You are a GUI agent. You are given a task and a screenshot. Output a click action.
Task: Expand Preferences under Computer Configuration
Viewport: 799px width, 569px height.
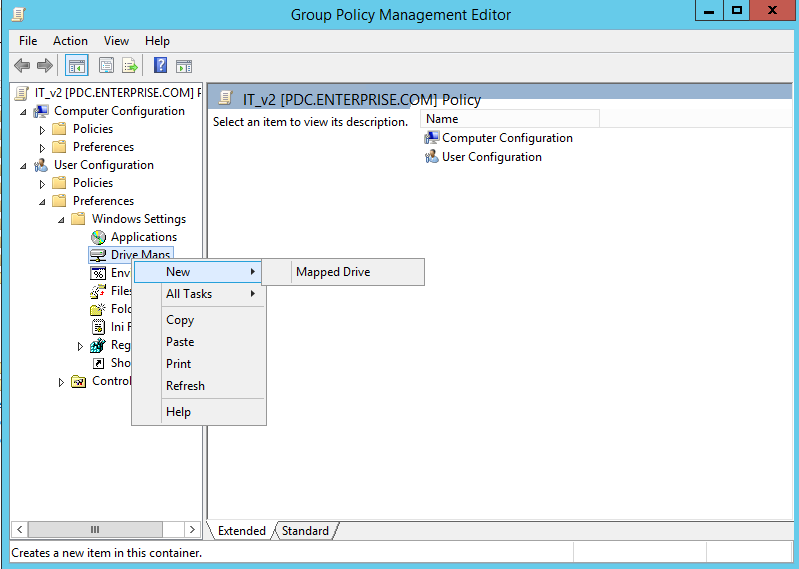(42, 148)
